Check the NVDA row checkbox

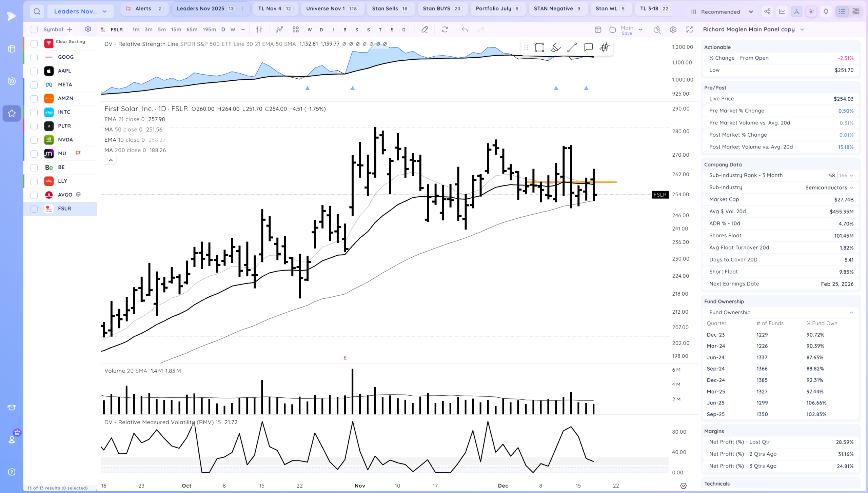(x=34, y=140)
